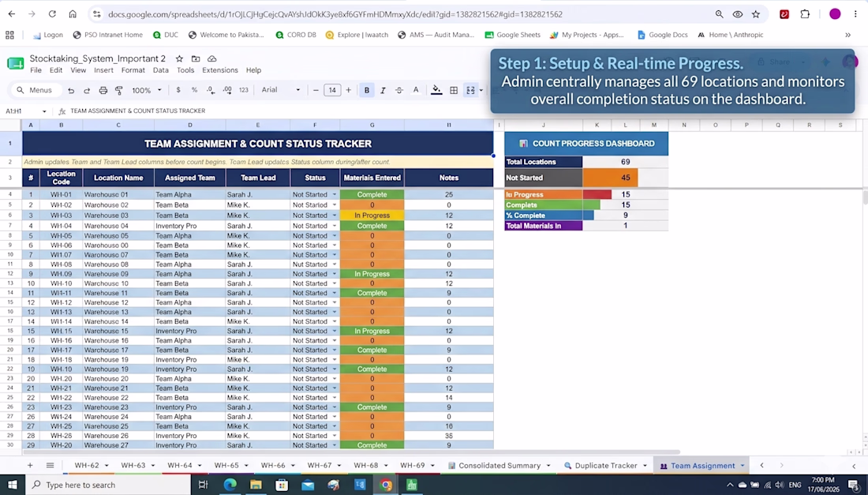Expand status dropdown for Warehouse 01

pyautogui.click(x=335, y=195)
